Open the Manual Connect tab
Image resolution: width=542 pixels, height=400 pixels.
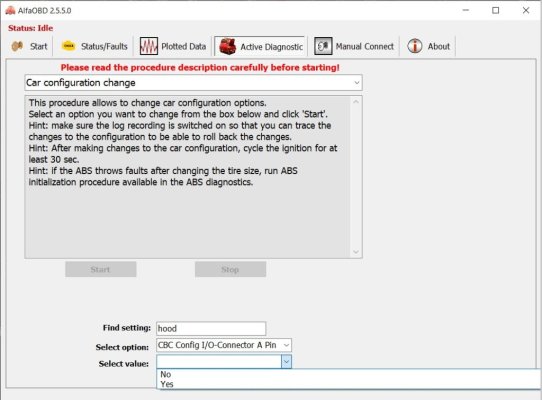click(x=354, y=46)
